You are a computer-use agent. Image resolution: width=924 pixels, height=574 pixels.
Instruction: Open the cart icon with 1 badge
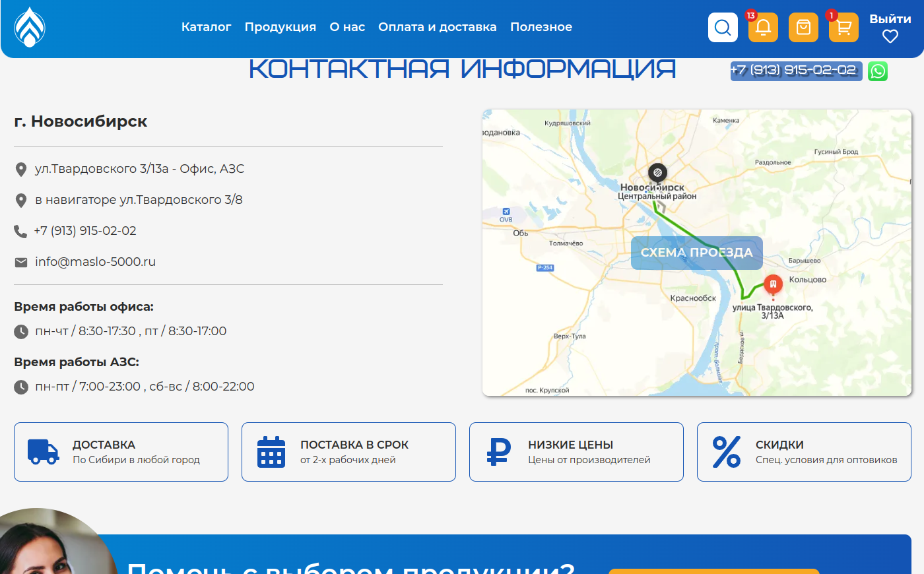pos(843,27)
